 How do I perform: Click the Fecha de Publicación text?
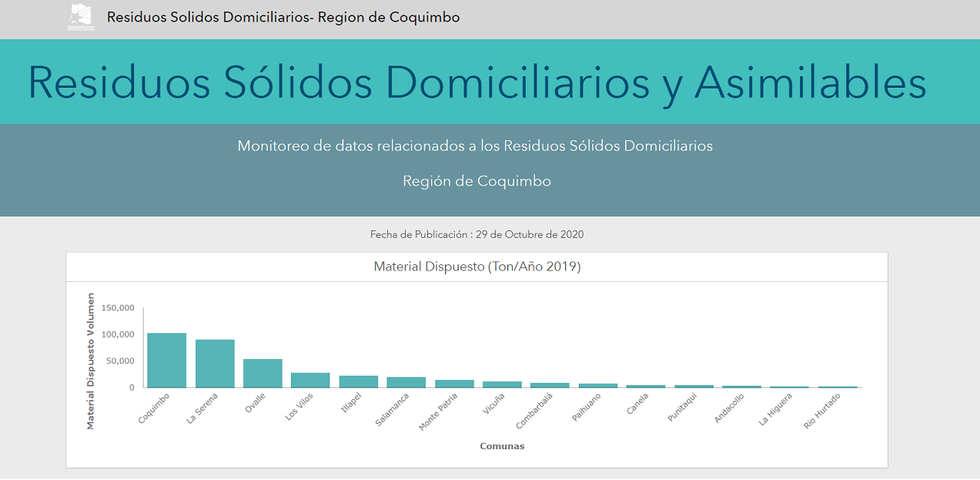tap(477, 234)
